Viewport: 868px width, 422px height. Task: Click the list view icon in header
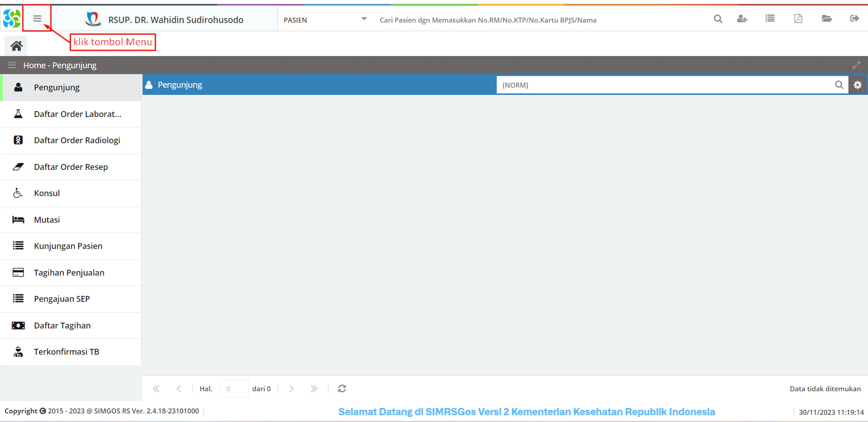click(770, 19)
